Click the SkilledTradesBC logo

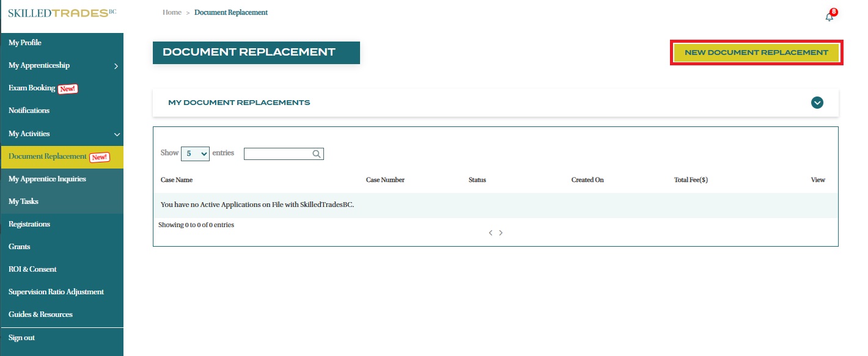62,13
